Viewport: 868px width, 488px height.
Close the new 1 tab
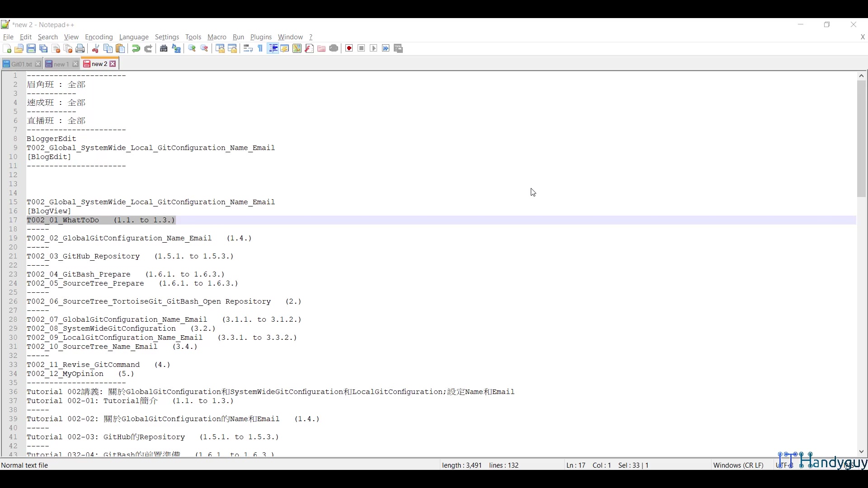[x=75, y=64]
